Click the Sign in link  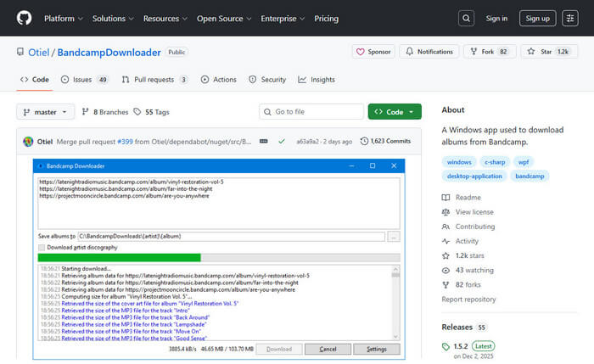(496, 18)
